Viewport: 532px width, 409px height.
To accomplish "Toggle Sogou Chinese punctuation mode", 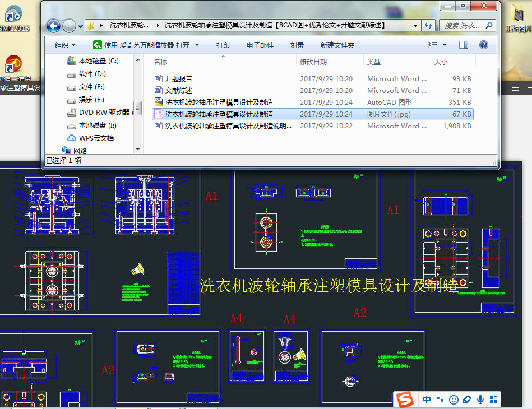I will tap(440, 400).
